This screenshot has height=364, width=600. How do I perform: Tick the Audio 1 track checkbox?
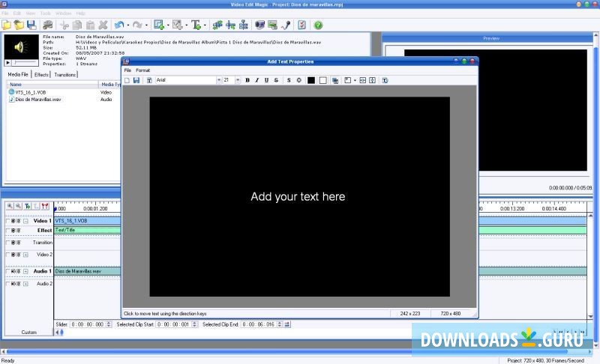pyautogui.click(x=7, y=271)
